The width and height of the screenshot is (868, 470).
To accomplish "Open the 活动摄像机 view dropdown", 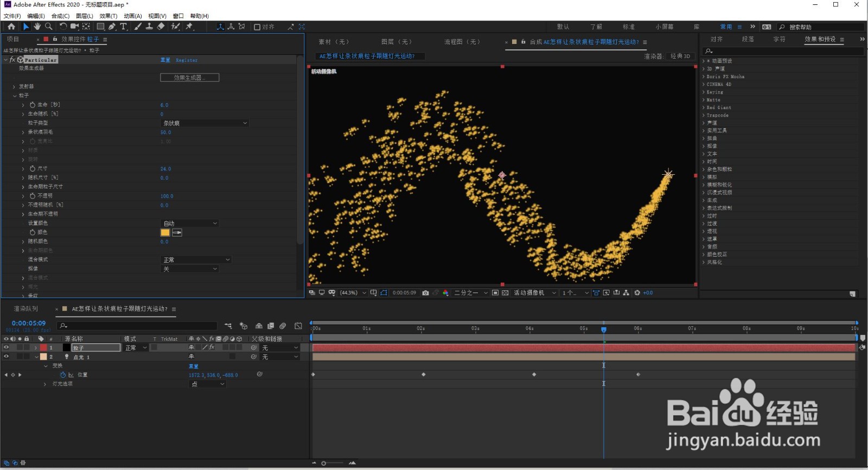I will coord(535,293).
